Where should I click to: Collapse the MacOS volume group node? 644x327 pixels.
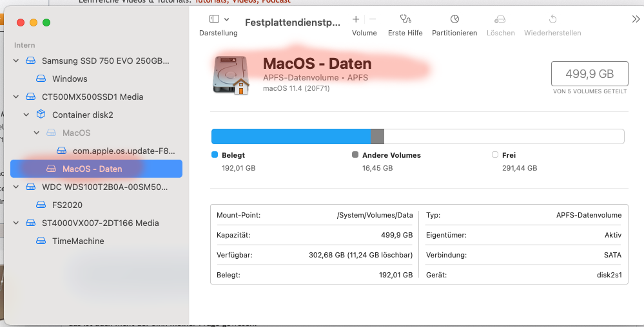coord(37,133)
